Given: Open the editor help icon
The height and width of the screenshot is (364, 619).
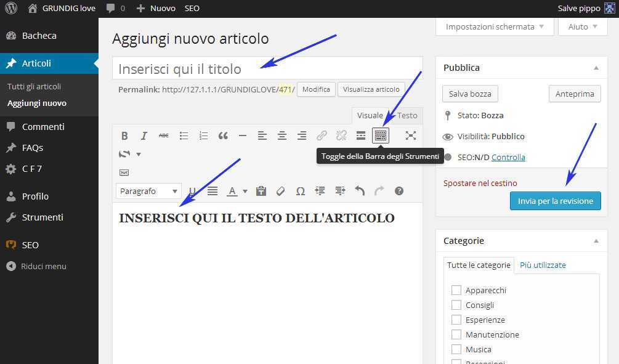Looking at the screenshot, I should [399, 192].
